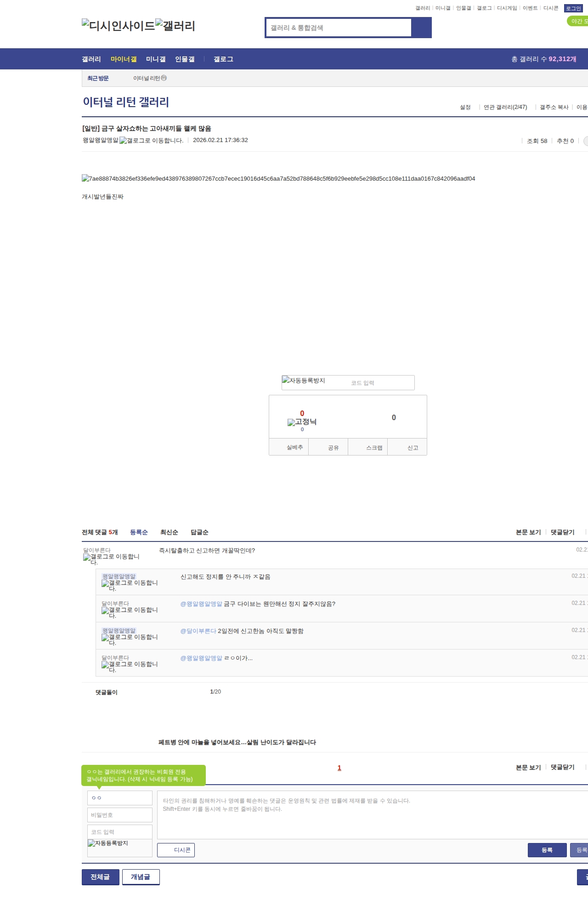The width and height of the screenshot is (588, 900).
Task: Open 갤로그 icon on the '즉시탈출하고' comment
Action: [x=111, y=559]
